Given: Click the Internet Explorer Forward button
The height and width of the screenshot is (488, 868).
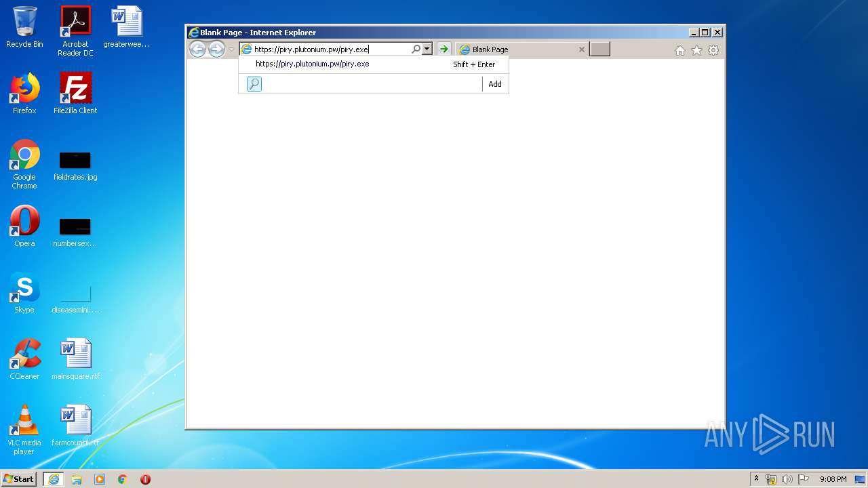Looking at the screenshot, I should [x=216, y=49].
